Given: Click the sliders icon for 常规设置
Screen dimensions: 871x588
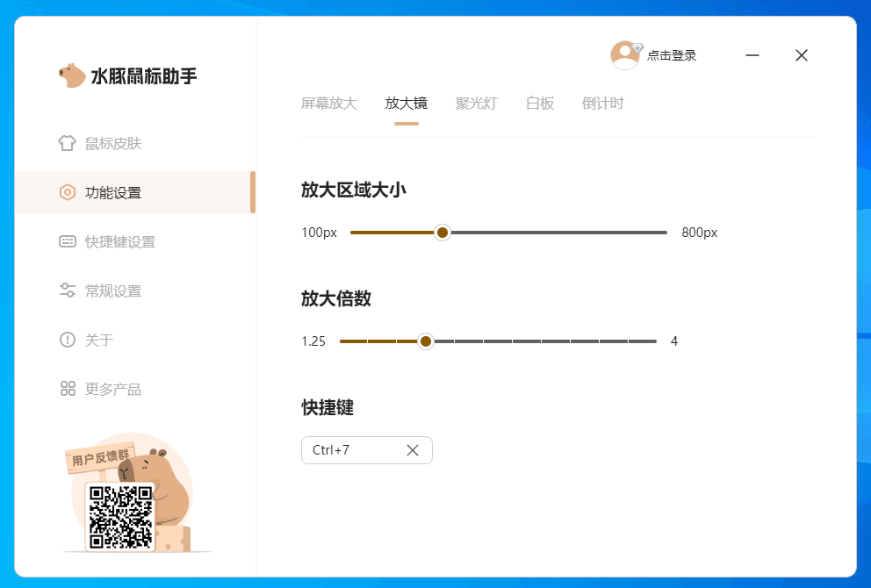Looking at the screenshot, I should (68, 290).
